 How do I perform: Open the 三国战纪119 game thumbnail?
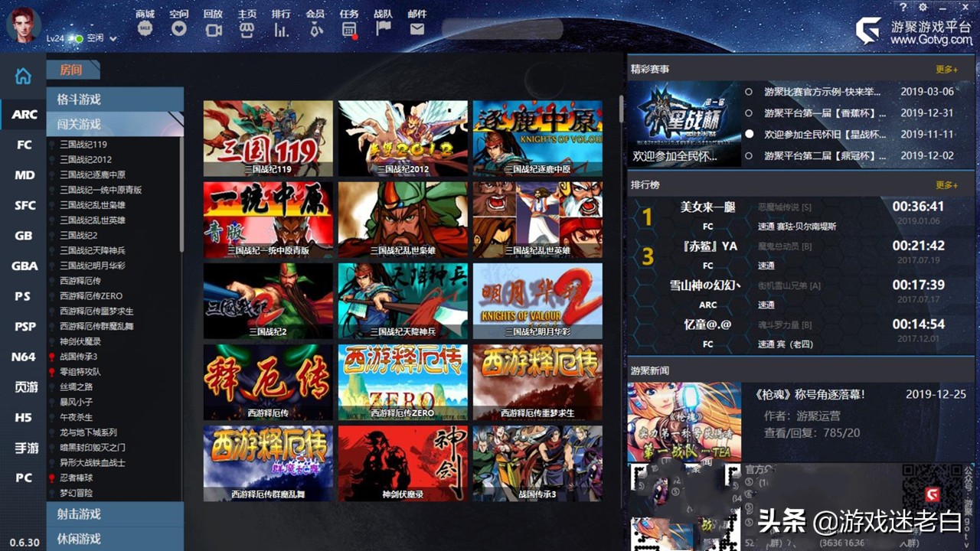268,139
